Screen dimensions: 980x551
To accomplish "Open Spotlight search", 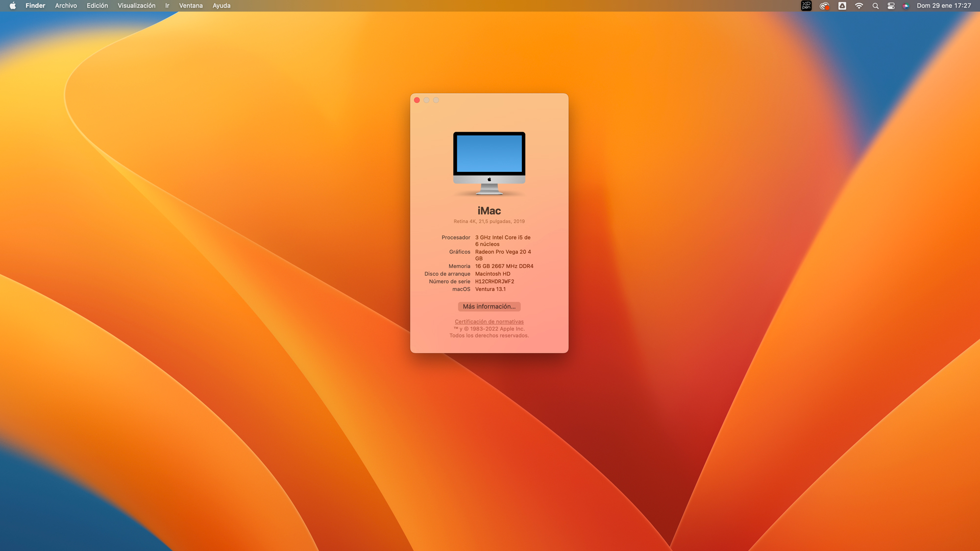I will (875, 6).
